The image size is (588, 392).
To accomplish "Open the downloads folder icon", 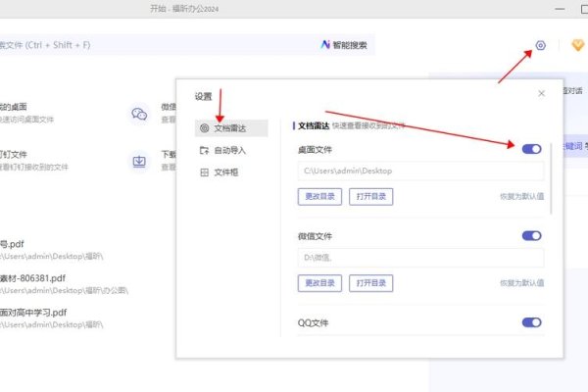I will pos(139,162).
